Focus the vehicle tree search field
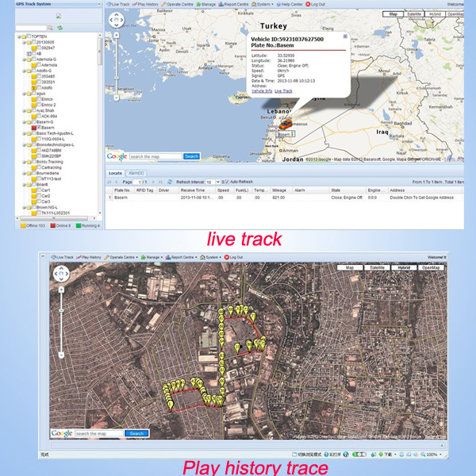476x476 pixels. [x=31, y=28]
